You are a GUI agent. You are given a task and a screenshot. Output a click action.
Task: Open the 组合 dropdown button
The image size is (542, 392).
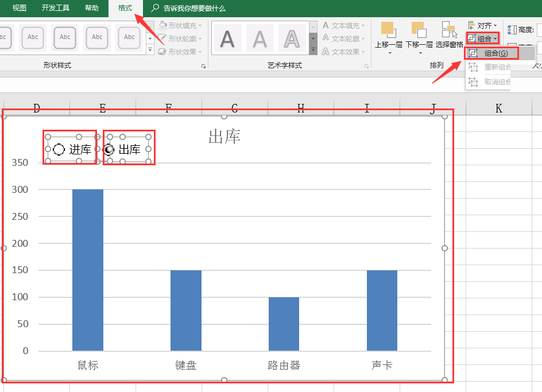click(x=482, y=38)
